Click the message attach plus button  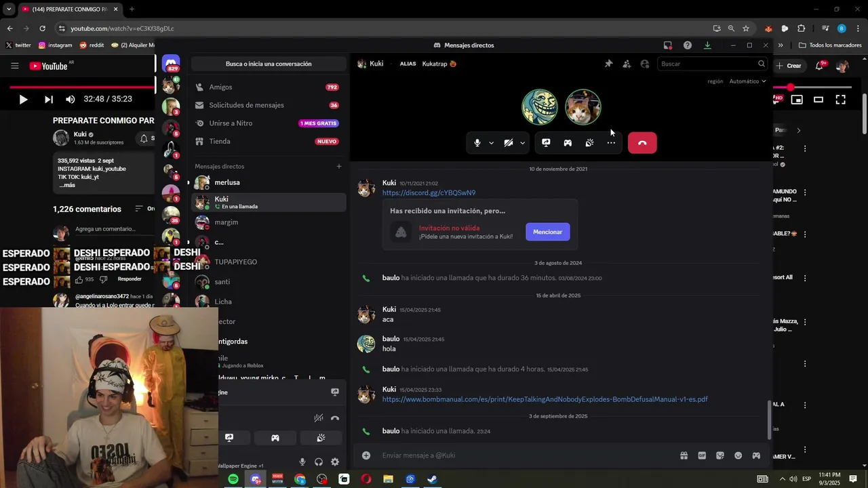tap(366, 455)
